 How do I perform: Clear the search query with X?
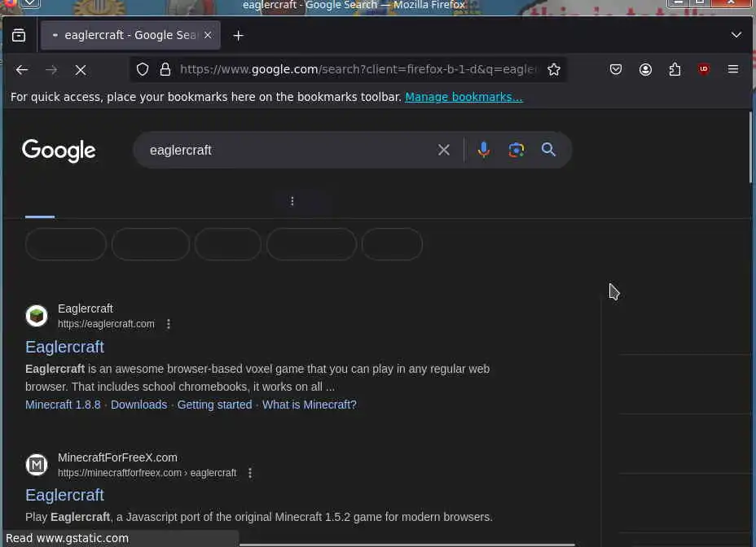click(x=443, y=150)
